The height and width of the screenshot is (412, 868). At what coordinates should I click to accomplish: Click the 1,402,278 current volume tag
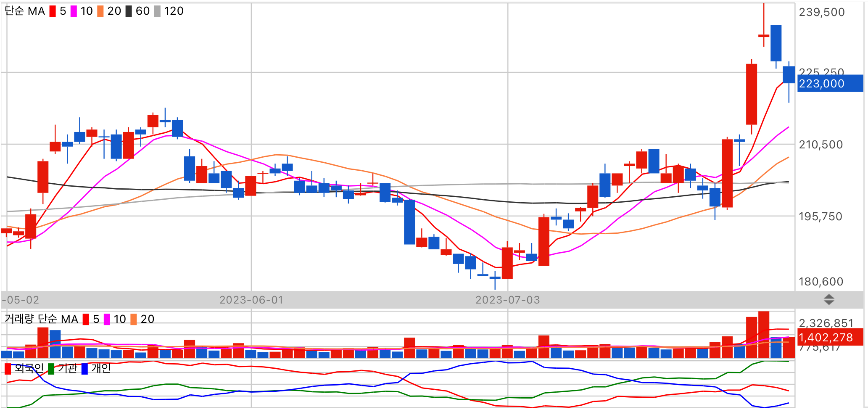[830, 338]
